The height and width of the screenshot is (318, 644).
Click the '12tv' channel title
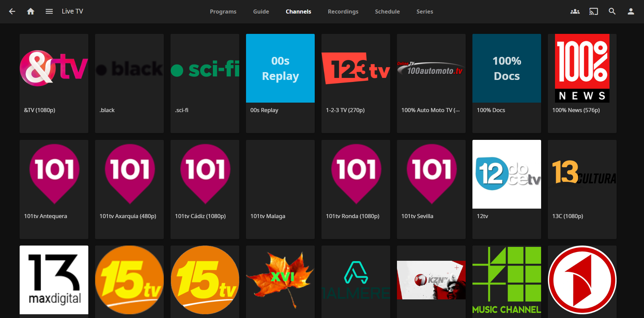click(482, 216)
